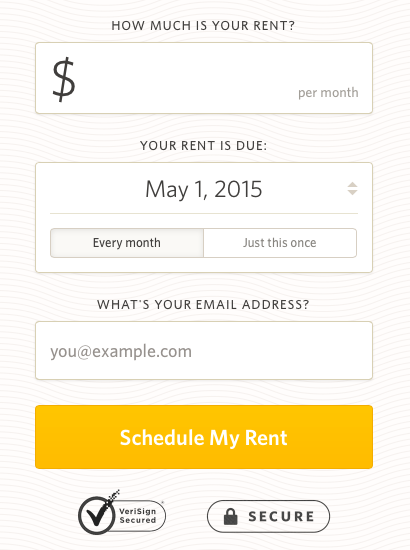Click the 'What's your email address?' heading
Screen dimensions: 410x550
203,304
